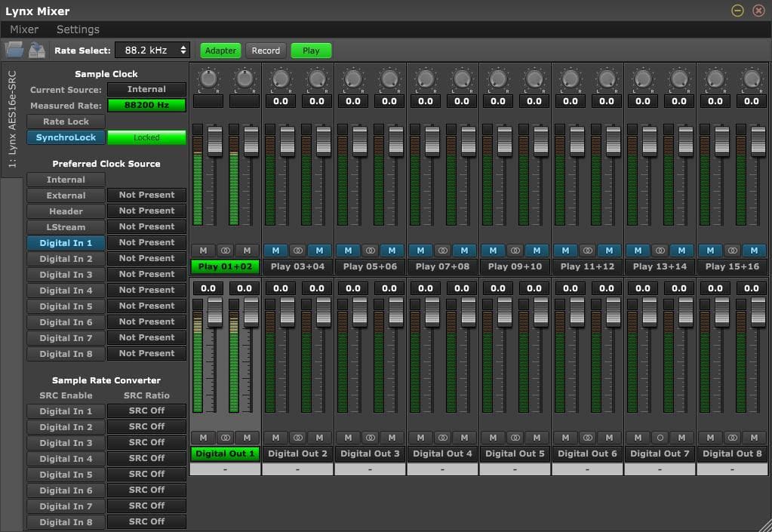Open a saved mixer scene file

(x=14, y=50)
